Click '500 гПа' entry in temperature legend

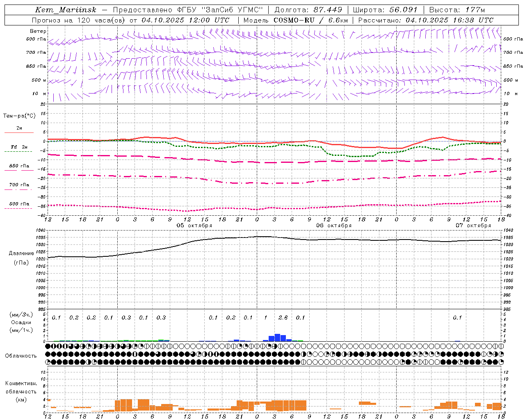coord(19,204)
